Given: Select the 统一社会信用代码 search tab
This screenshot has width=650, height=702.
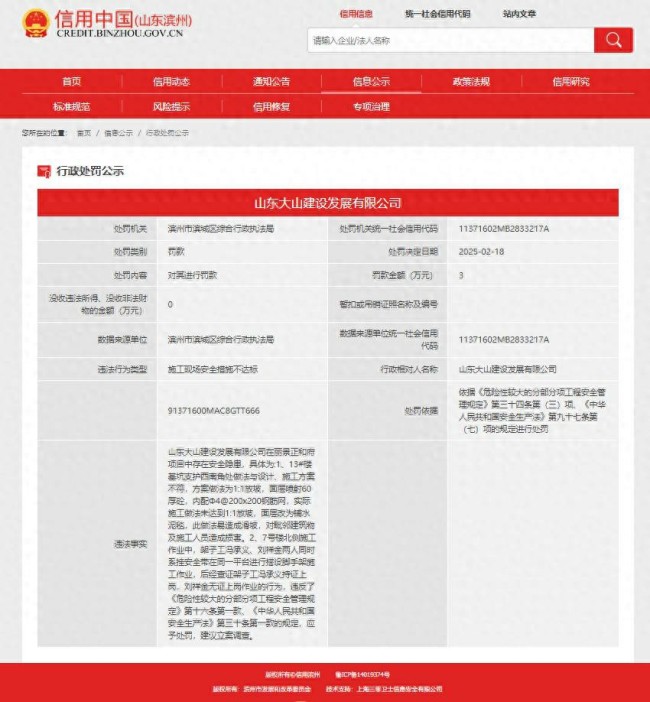Looking at the screenshot, I should point(437,14).
